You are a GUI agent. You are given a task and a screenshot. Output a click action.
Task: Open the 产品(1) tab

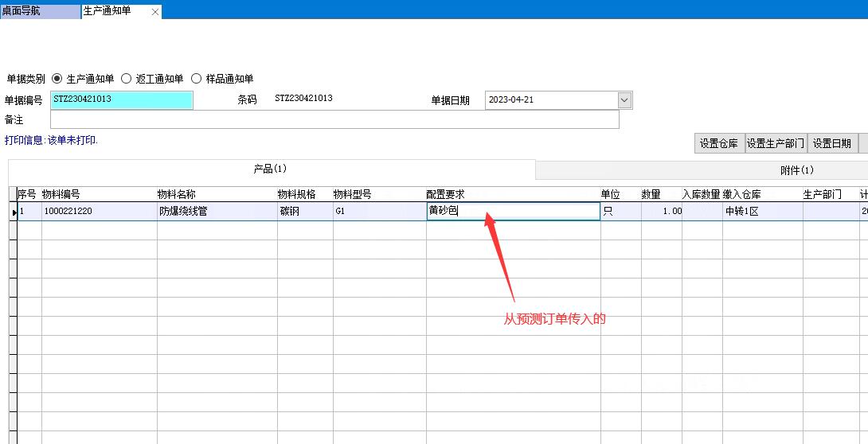click(271, 169)
